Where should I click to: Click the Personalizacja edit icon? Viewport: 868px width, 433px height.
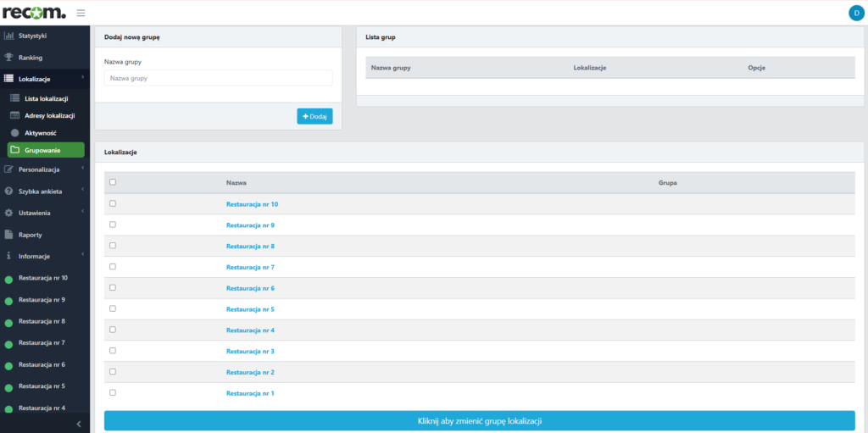[x=9, y=169]
